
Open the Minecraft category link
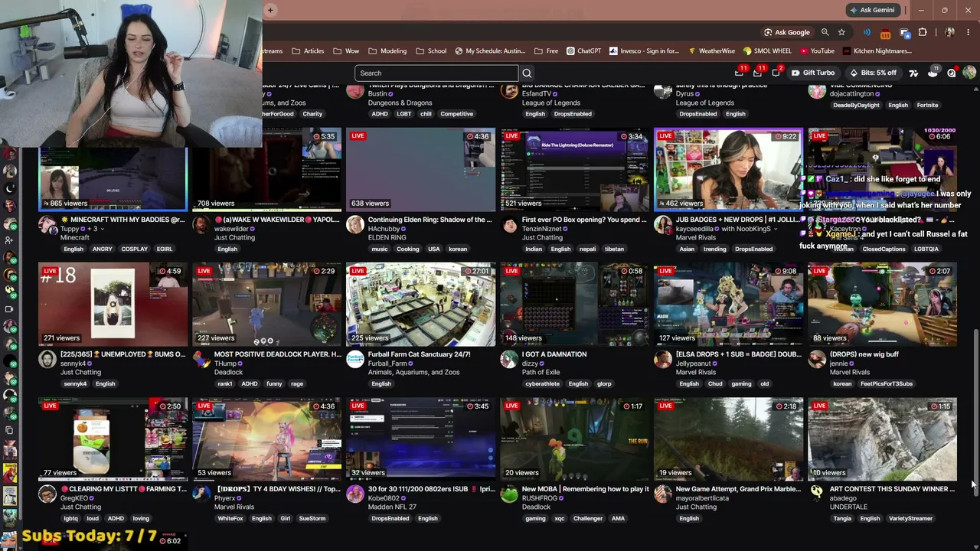click(75, 237)
